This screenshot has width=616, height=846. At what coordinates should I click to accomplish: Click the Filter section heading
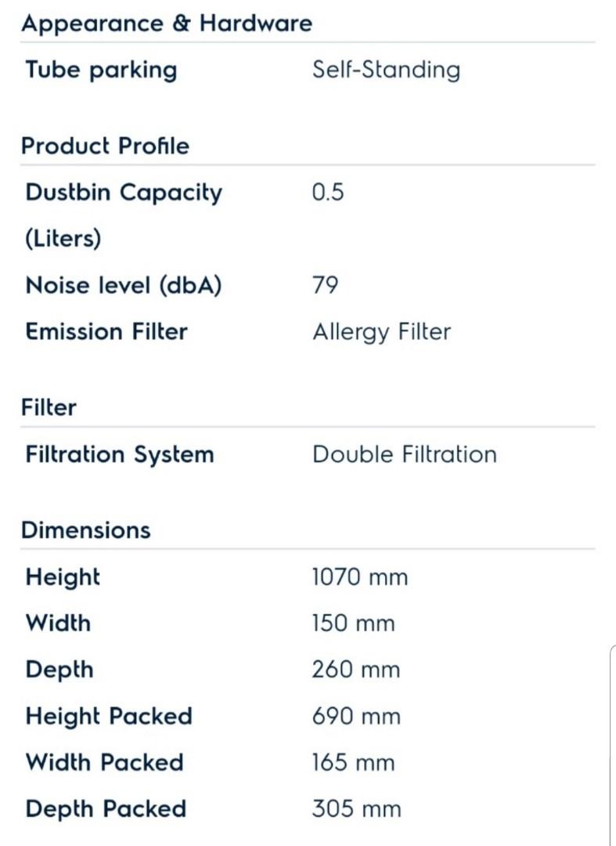[49, 407]
